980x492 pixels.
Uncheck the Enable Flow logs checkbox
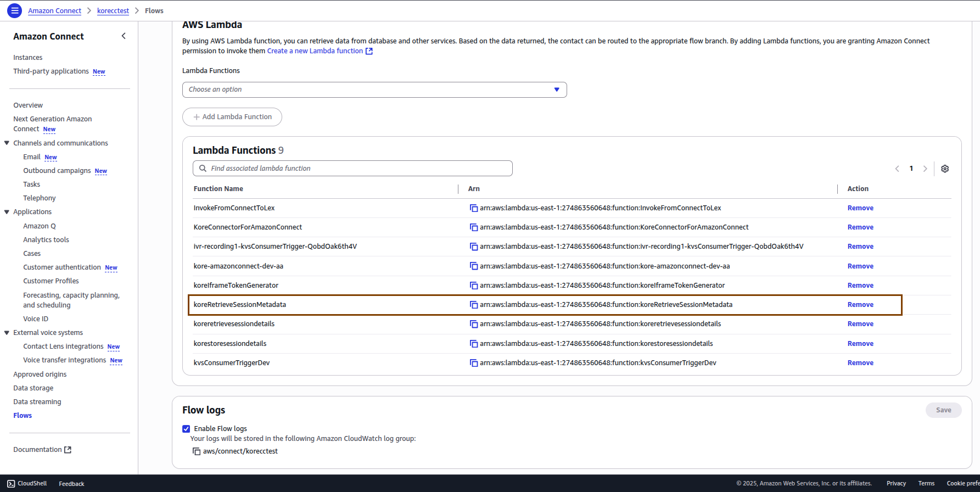(x=186, y=429)
